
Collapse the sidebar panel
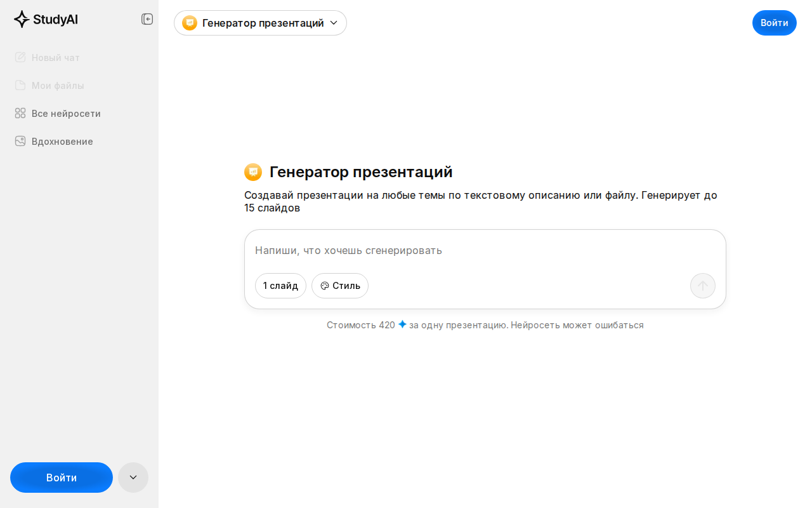pyautogui.click(x=147, y=19)
